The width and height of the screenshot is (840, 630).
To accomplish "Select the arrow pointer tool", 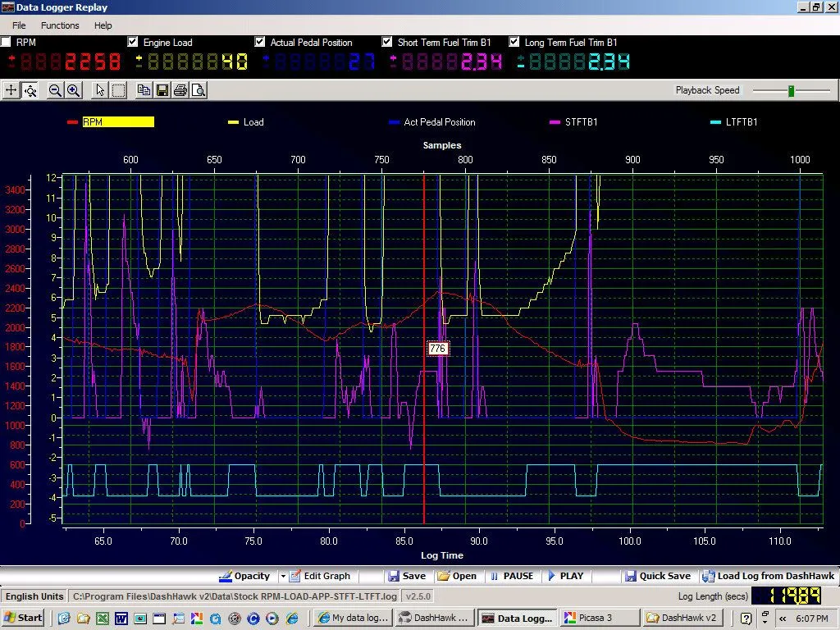I will click(100, 90).
